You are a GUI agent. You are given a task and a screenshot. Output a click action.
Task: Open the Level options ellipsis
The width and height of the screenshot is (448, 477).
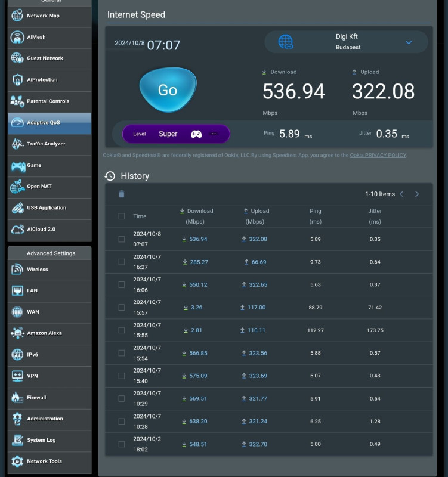point(214,134)
